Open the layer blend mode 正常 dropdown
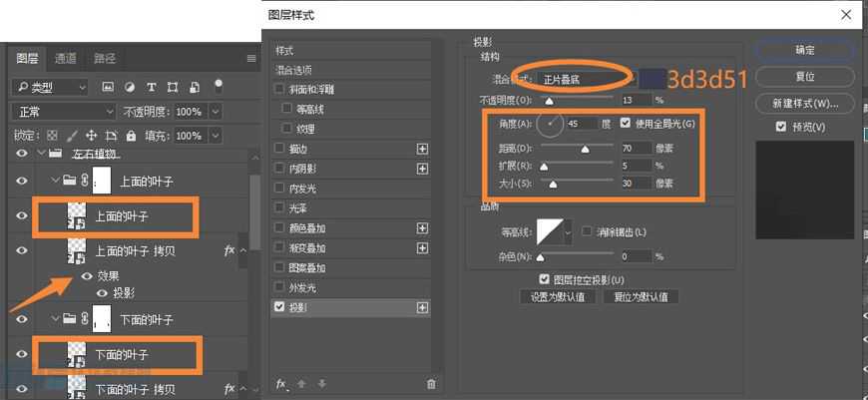Viewport: 868px width, 400px height. point(64,111)
